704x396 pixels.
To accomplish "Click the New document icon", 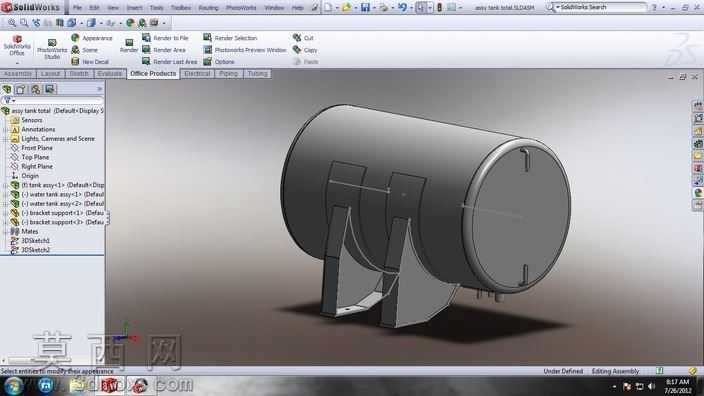I will (328, 7).
